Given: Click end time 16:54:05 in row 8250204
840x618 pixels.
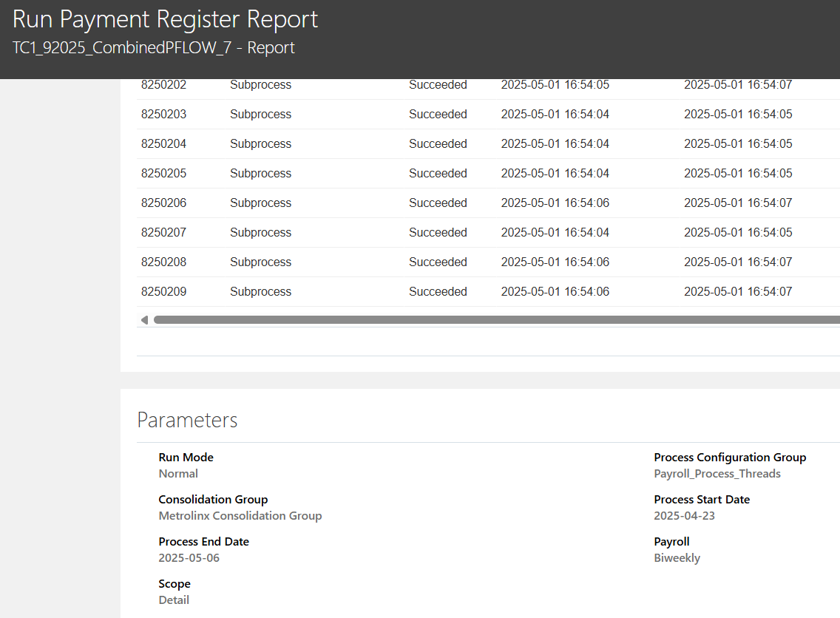Looking at the screenshot, I should [738, 143].
